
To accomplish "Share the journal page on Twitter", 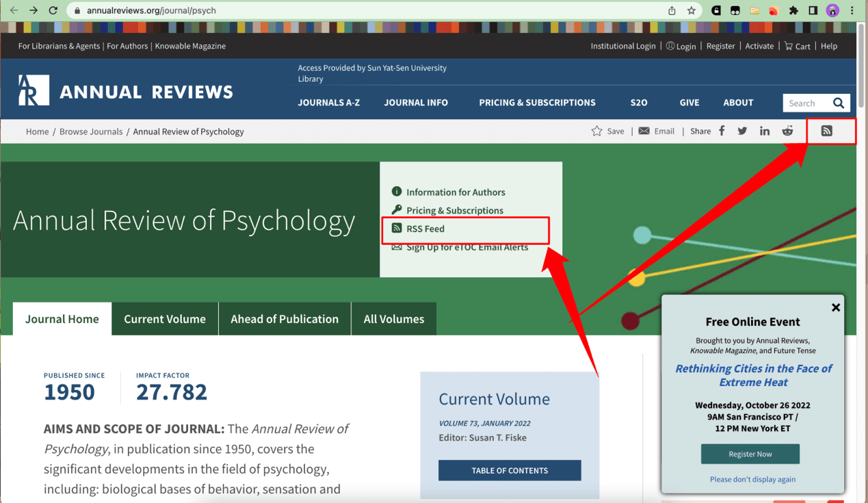I will coord(742,131).
